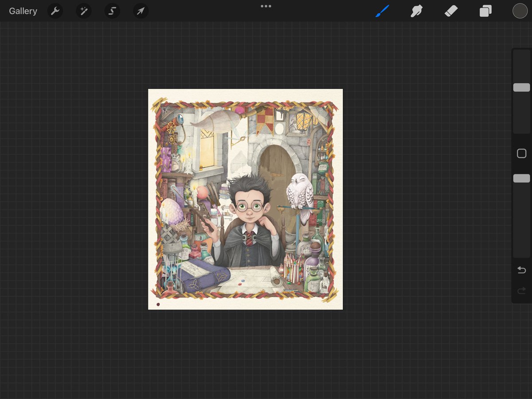Click the brush size slider handle

point(521,87)
